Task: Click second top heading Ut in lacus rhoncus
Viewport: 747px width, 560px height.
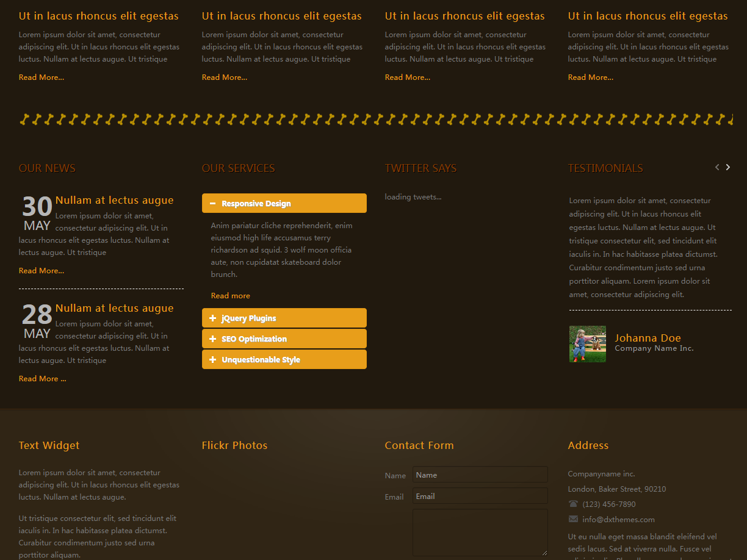Action: click(x=282, y=16)
